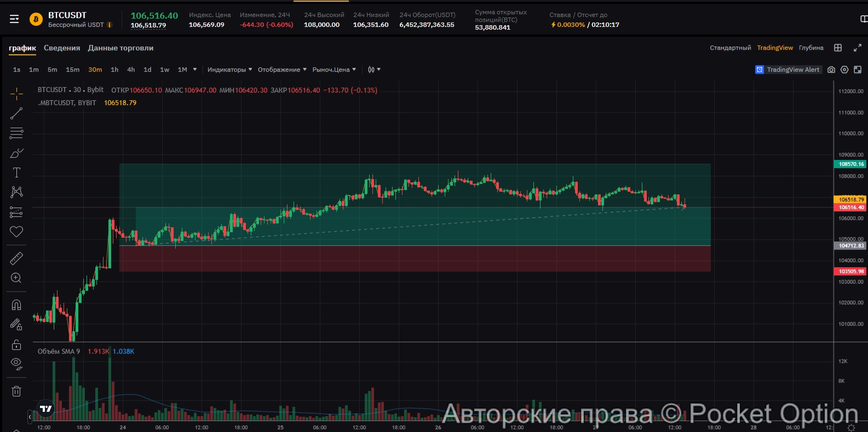This screenshot has height=432, width=868.
Task: Expand the Индикаторы dropdown
Action: click(x=229, y=70)
